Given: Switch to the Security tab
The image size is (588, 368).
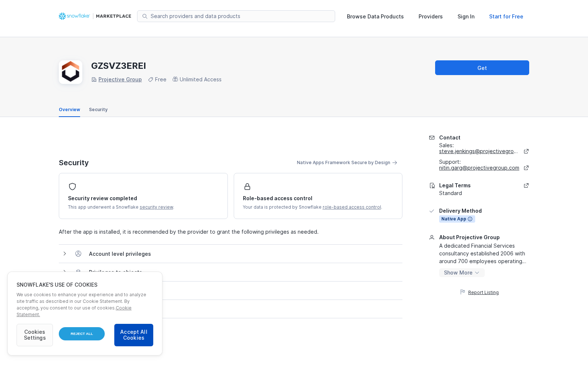Looking at the screenshot, I should [x=98, y=110].
